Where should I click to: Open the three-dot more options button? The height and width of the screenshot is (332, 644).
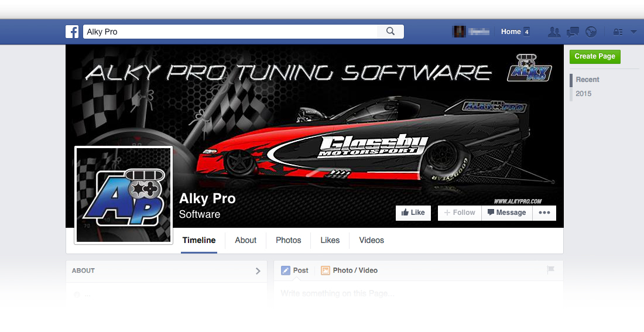coord(544,213)
